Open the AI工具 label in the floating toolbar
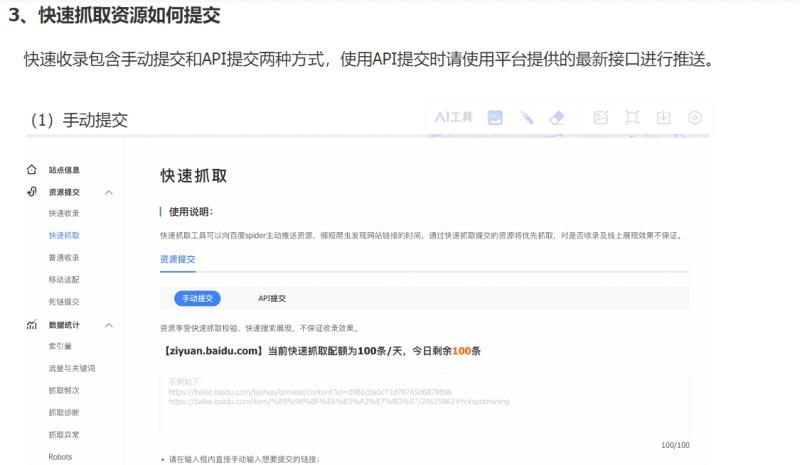800x465 pixels. 453,118
